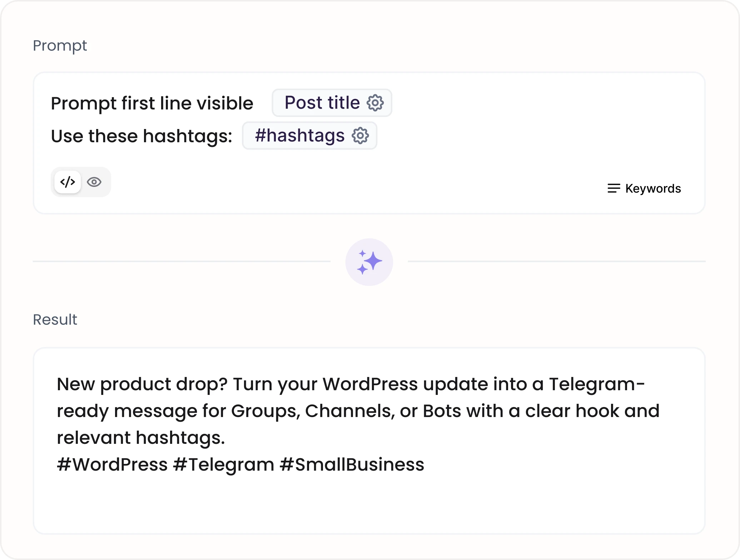This screenshot has height=560, width=740.
Task: Open the Keywords list
Action: click(x=644, y=188)
